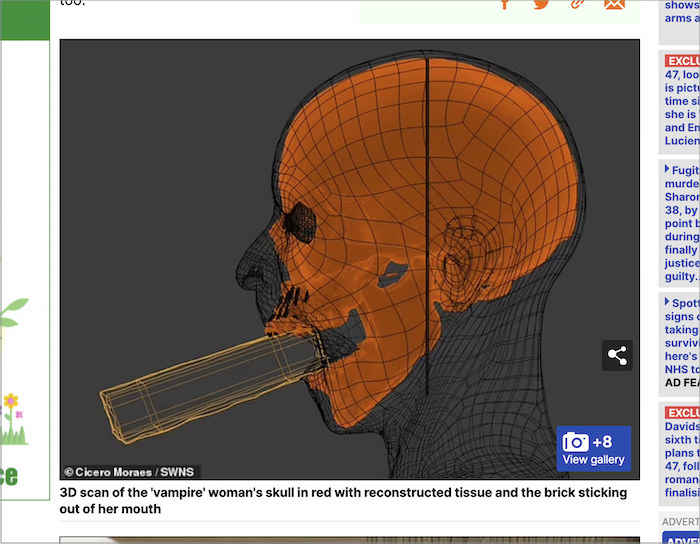Click the image caption about 'vampire' woman's skull
Screen dimensions: 700x544
[343, 500]
